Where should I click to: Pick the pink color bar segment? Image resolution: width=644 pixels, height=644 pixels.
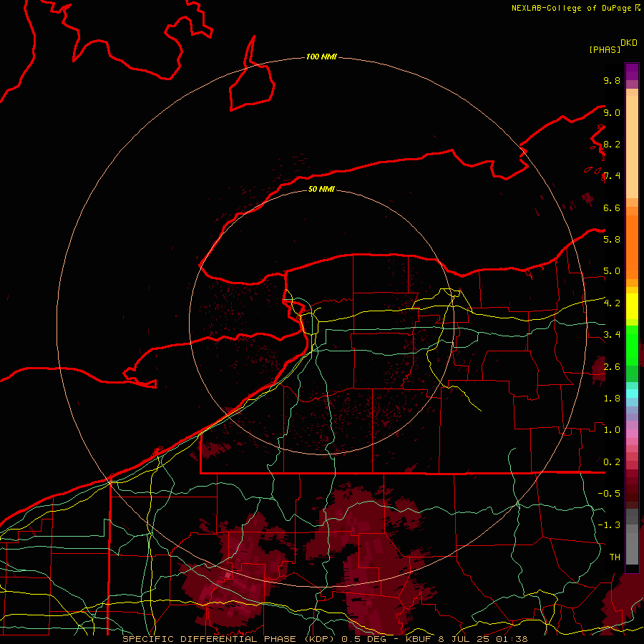pyautogui.click(x=632, y=434)
